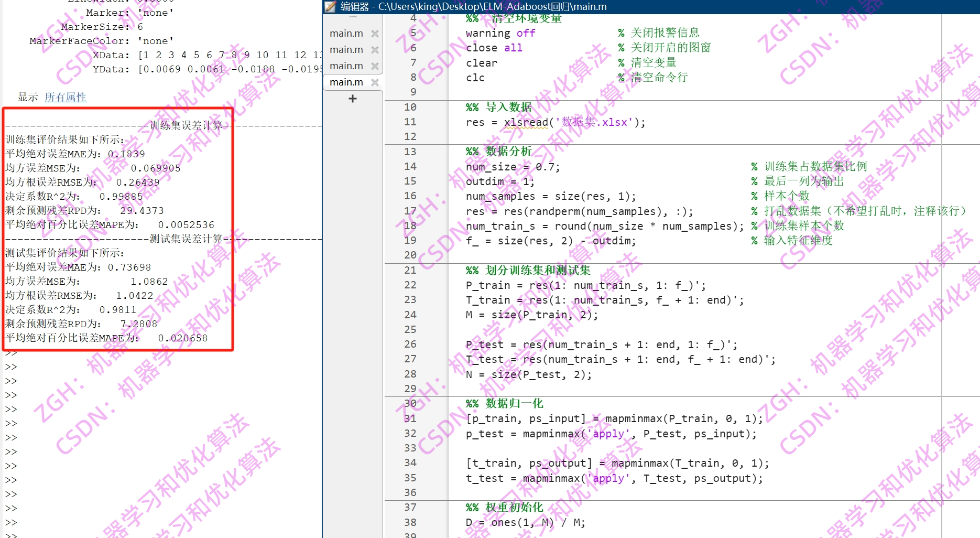Click the pencil editor icon in the title bar
The width and height of the screenshot is (980, 538).
pyautogui.click(x=330, y=7)
